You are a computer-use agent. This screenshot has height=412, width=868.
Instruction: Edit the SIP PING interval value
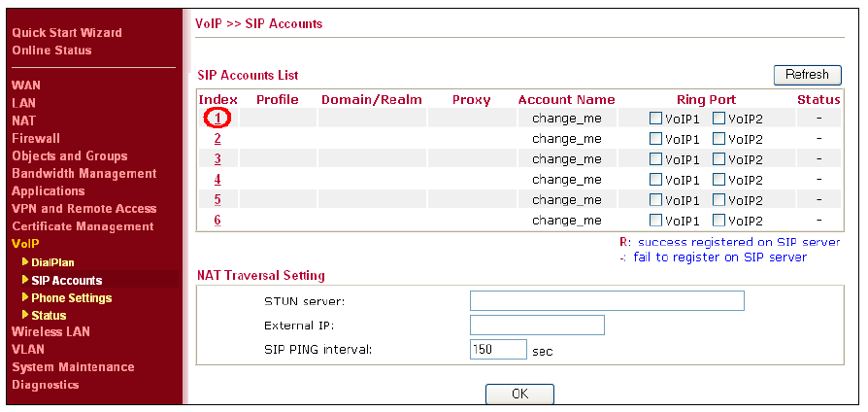click(x=498, y=350)
